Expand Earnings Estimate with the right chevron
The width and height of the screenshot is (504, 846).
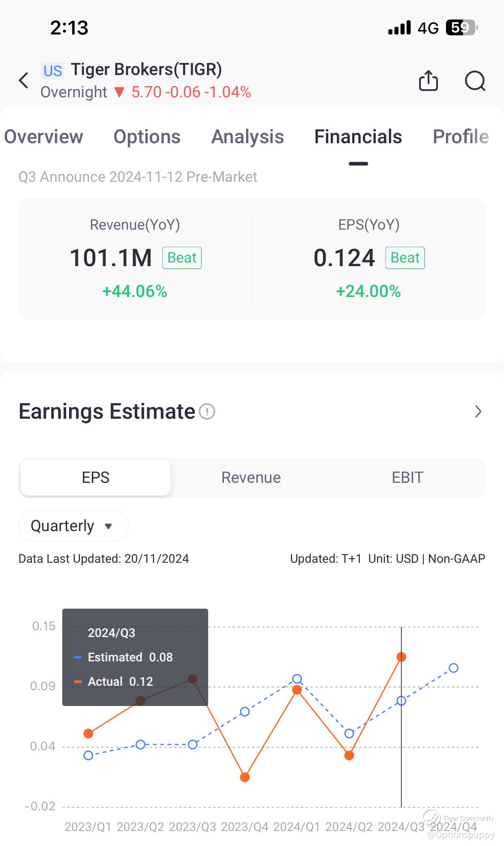click(478, 411)
